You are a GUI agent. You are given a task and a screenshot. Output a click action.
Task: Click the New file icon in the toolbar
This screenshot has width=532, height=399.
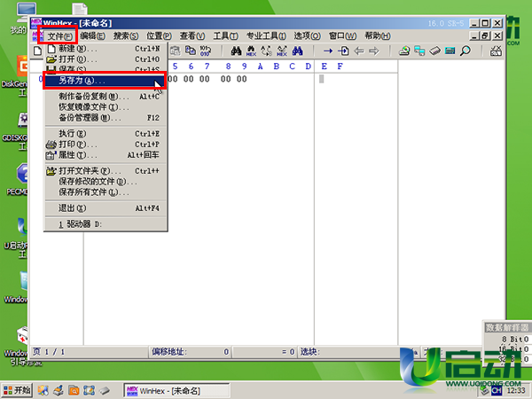37,51
